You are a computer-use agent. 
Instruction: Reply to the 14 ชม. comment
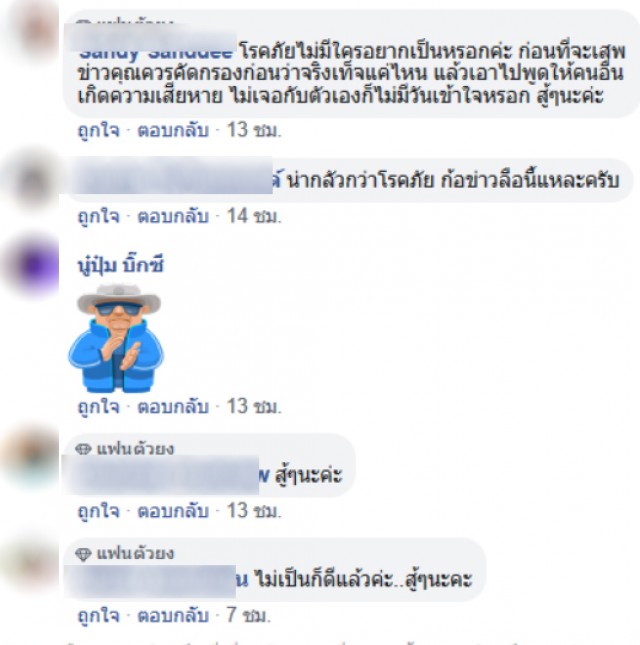coord(173,216)
